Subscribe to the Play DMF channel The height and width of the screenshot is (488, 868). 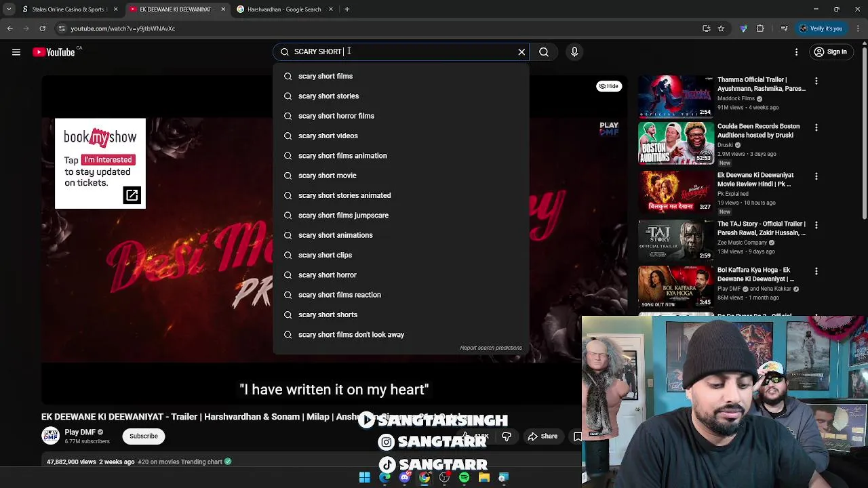click(x=144, y=436)
